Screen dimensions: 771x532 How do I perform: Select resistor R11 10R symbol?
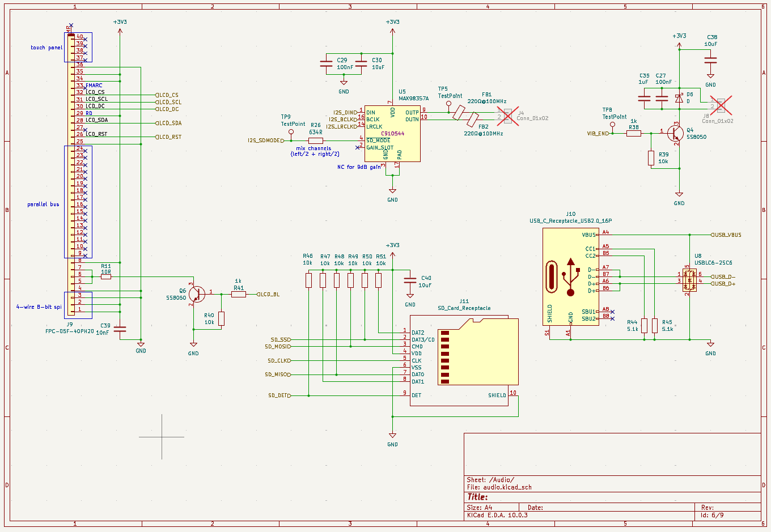[x=106, y=277]
